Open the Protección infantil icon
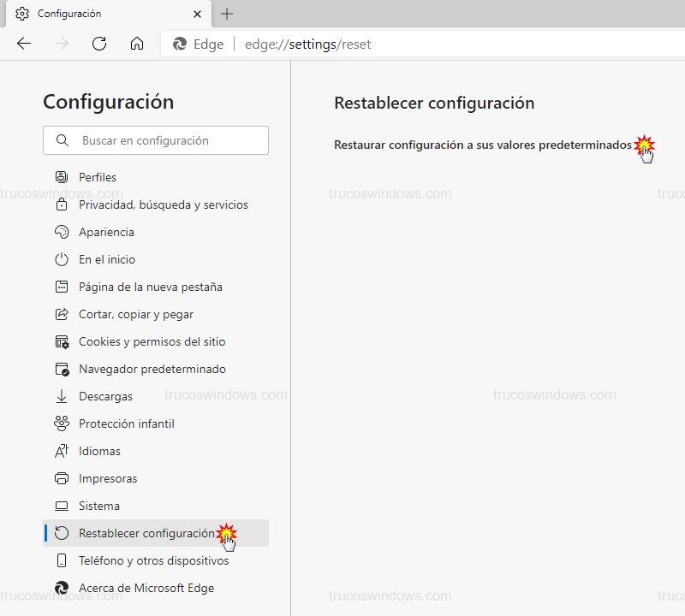Viewport: 685px width, 616px height. tap(62, 423)
